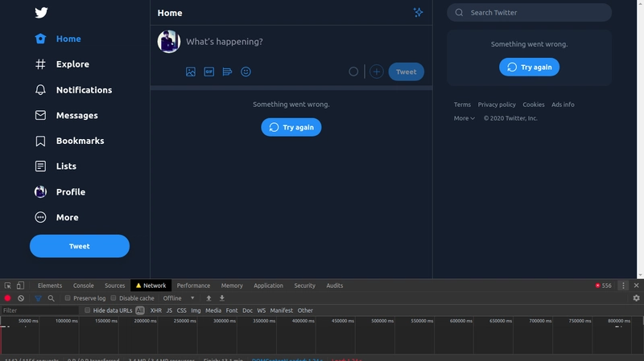Check the Hide data URLs checkbox
Viewport: 644px width, 361px height.
(x=88, y=310)
